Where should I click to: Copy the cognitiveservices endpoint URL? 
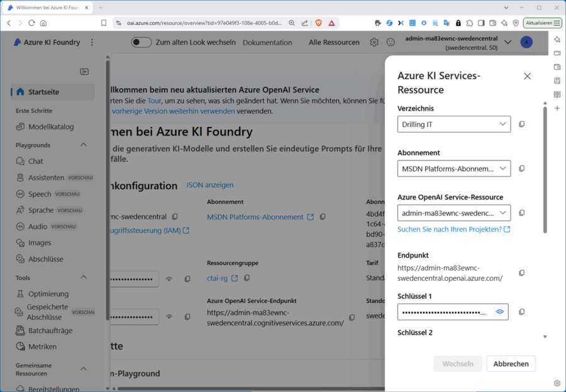coord(352,317)
